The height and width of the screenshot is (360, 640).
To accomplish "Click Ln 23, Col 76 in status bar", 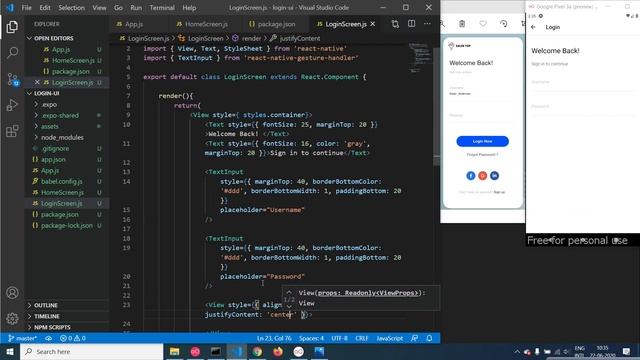I will tap(274, 338).
